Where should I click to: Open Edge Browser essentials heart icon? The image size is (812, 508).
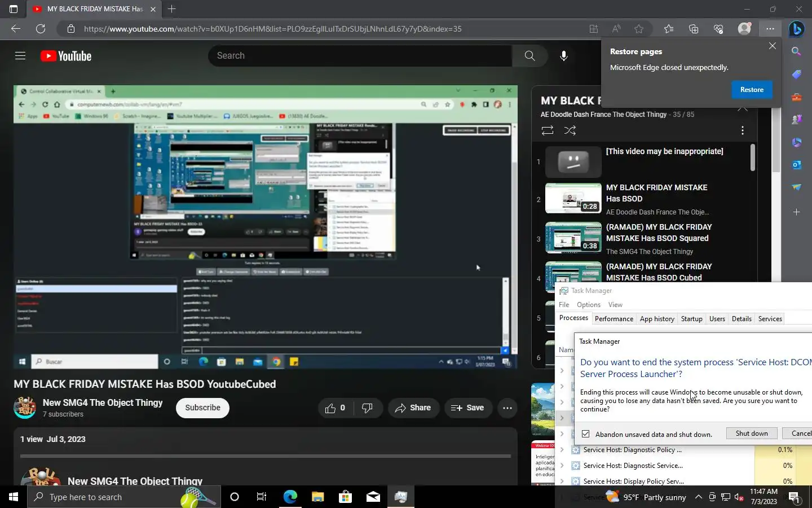click(718, 29)
